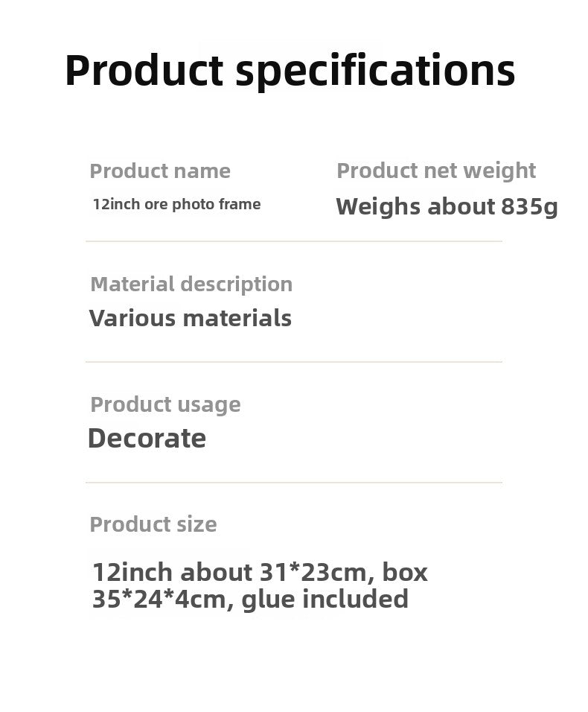
Task: Click the divider line below "Various materials"
Action: [x=294, y=362]
